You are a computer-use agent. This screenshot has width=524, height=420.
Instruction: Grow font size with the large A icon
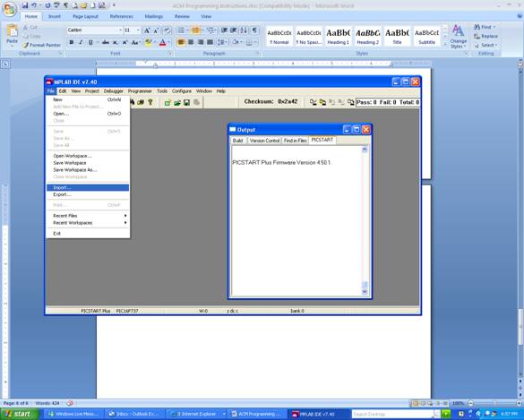(147, 30)
